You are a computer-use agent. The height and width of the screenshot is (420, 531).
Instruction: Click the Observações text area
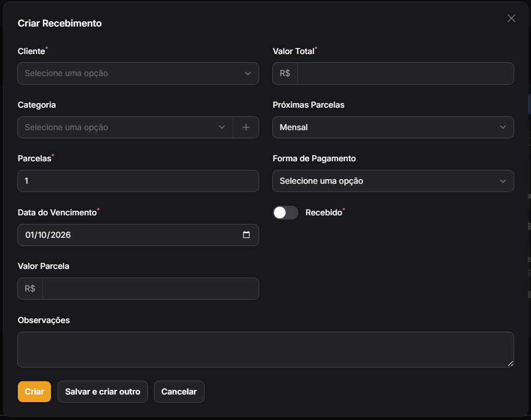pyautogui.click(x=265, y=350)
